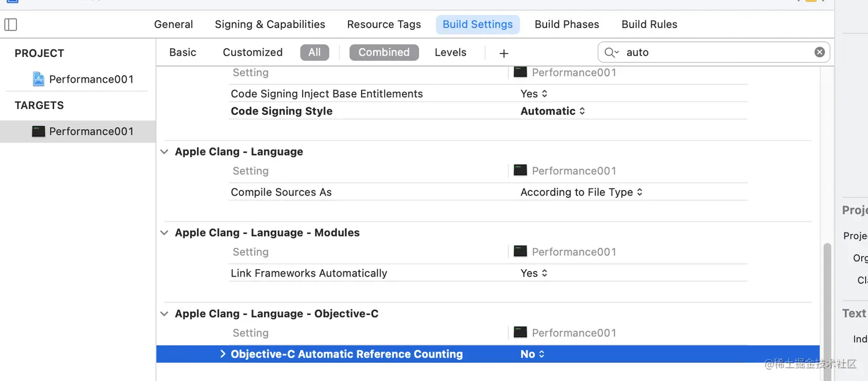This screenshot has width=868, height=381.
Task: Click target icon in Apple Clang - Language header
Action: tap(520, 170)
